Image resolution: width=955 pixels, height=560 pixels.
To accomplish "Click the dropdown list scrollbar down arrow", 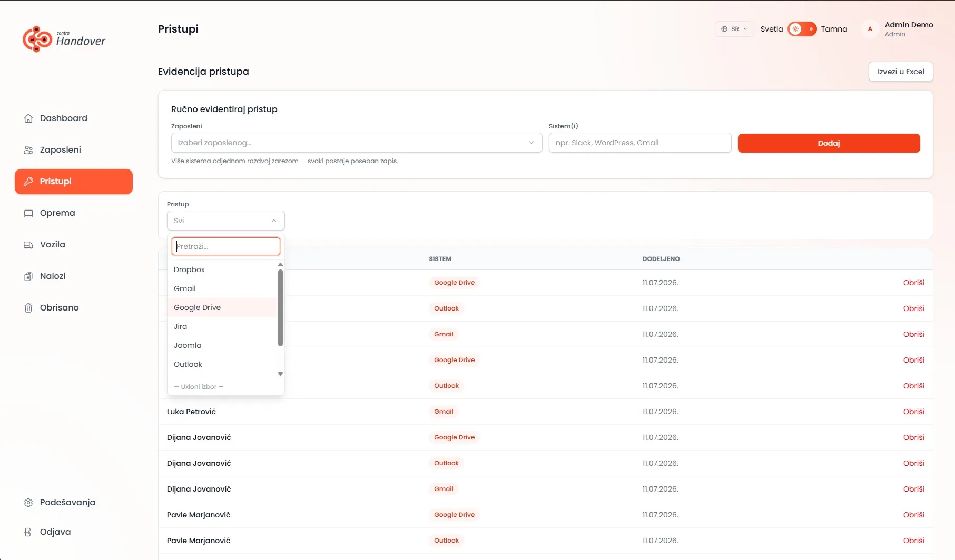I will [280, 374].
